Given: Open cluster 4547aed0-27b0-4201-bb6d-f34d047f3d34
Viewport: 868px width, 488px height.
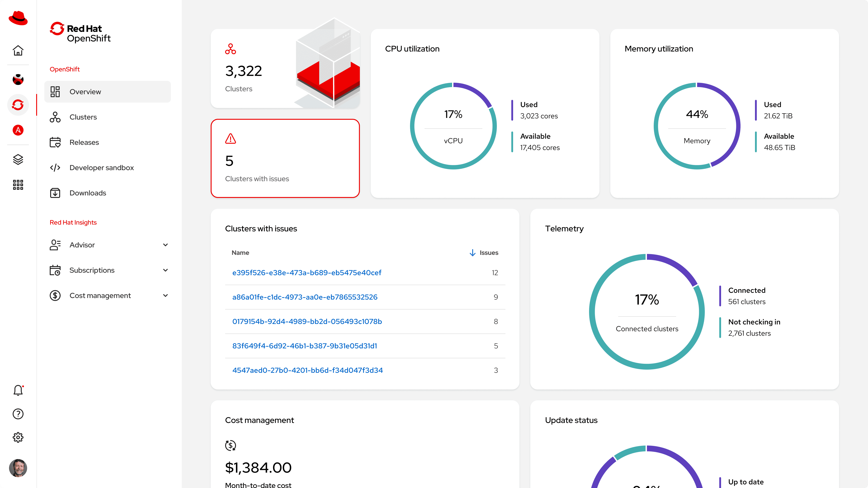Looking at the screenshot, I should [307, 370].
